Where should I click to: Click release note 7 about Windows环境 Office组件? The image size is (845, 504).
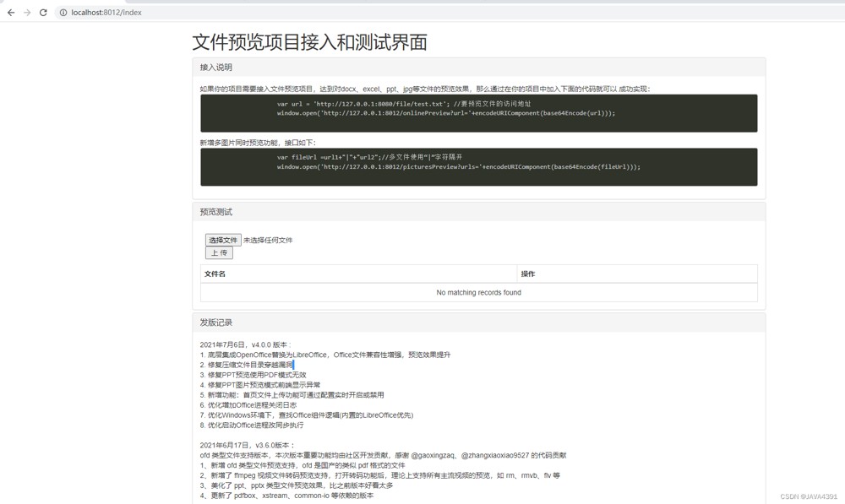(x=307, y=415)
